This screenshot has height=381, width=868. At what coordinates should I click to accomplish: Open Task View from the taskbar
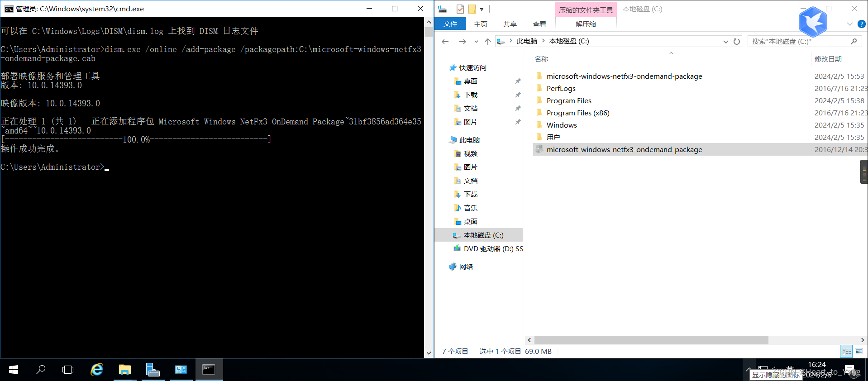pos(68,370)
